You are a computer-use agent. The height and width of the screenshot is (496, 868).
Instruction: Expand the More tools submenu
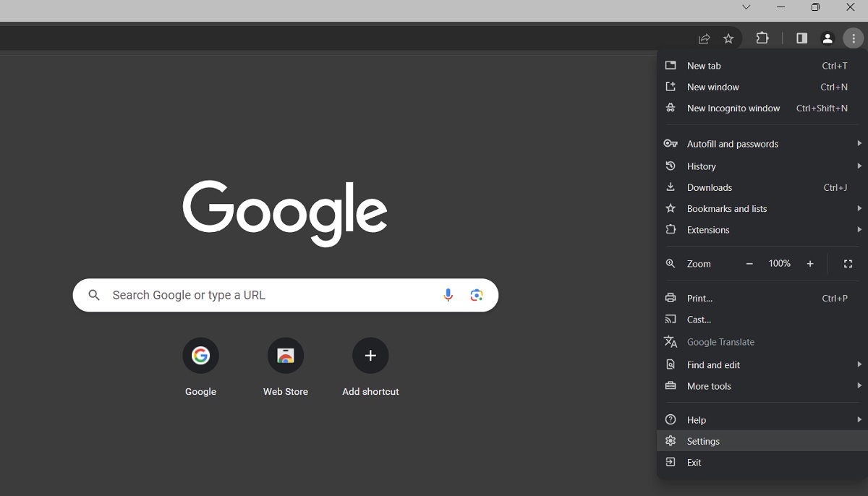click(x=709, y=386)
